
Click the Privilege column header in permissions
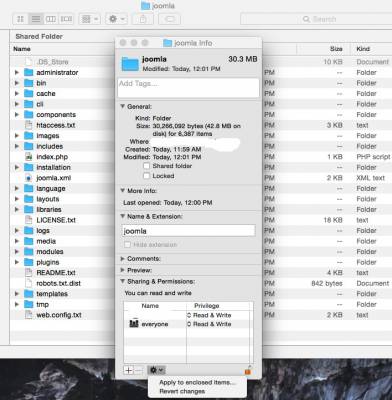(207, 306)
